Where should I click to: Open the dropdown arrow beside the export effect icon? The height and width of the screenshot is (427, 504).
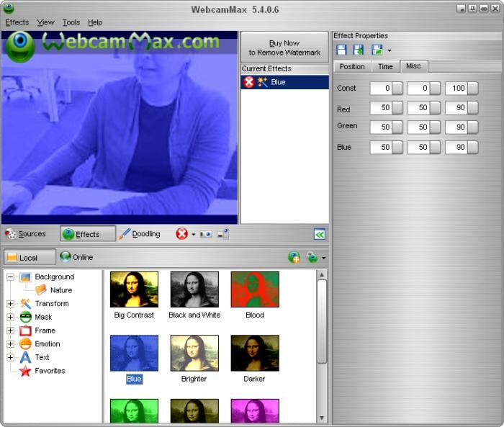[x=390, y=50]
